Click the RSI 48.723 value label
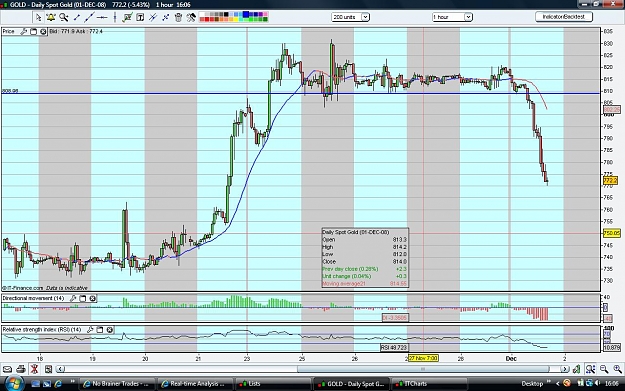 coord(394,348)
